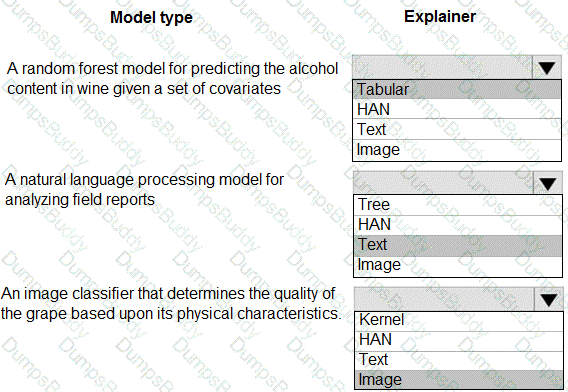
Task: Choose Tree in the NLP explainer list
Action: pos(458,205)
